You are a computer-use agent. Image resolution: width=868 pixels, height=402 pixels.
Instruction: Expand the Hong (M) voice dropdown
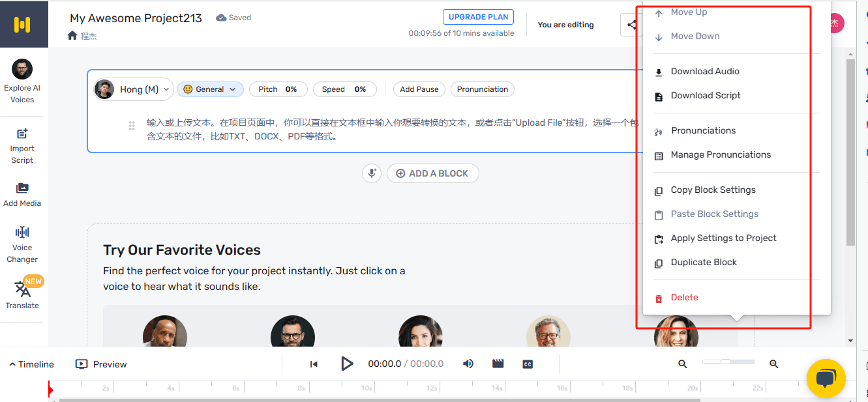(134, 89)
